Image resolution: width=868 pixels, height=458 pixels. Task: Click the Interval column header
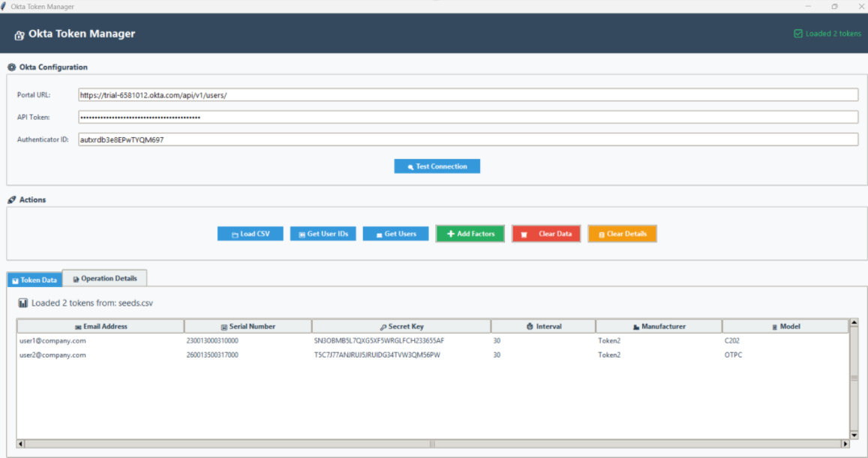[x=543, y=327]
